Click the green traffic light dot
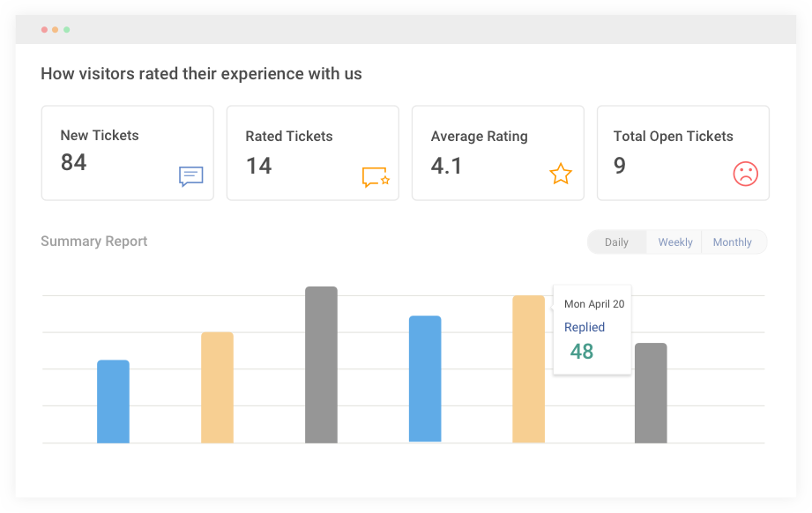 (x=67, y=28)
